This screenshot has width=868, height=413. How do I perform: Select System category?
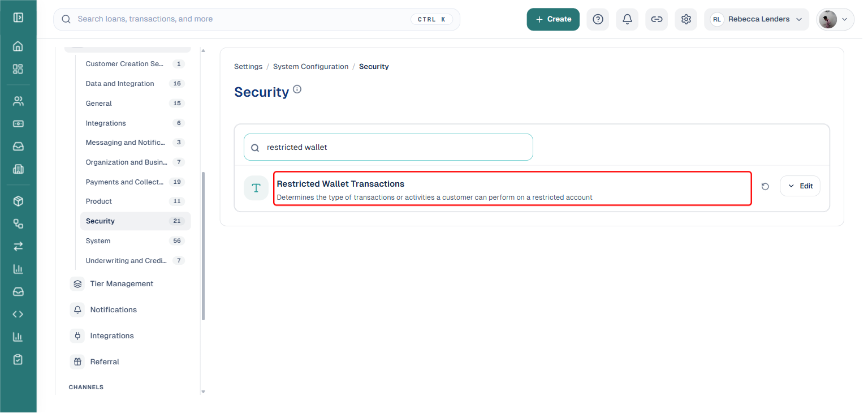(135, 241)
